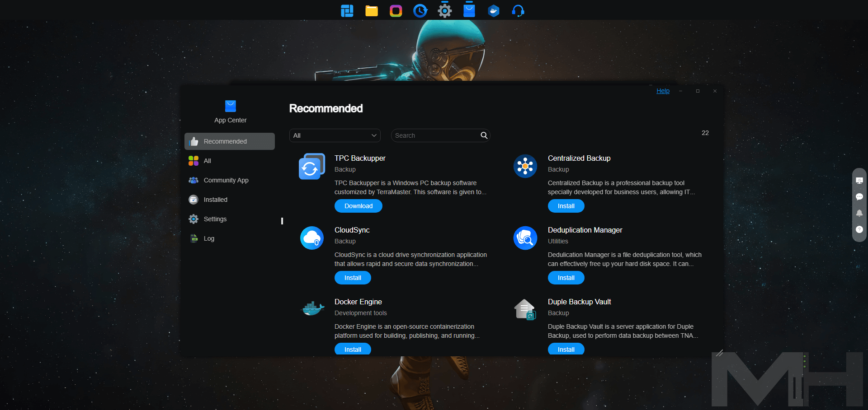Show Installed applications

(230, 200)
